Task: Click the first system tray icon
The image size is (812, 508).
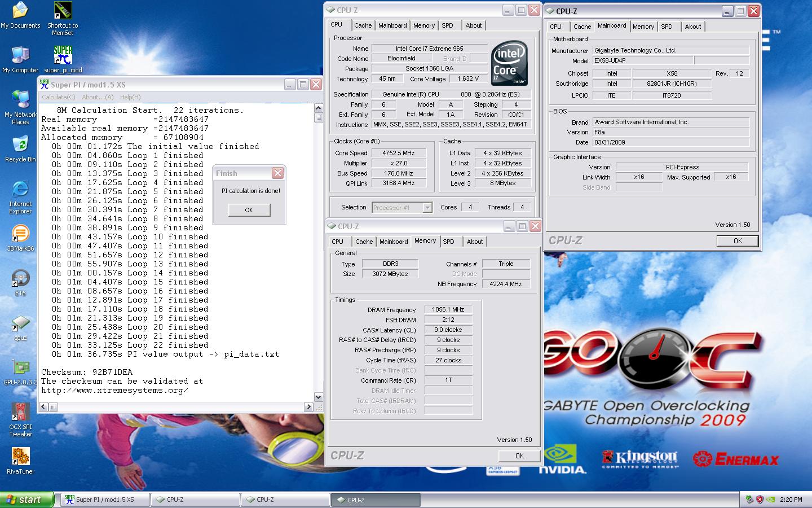Action: point(749,499)
